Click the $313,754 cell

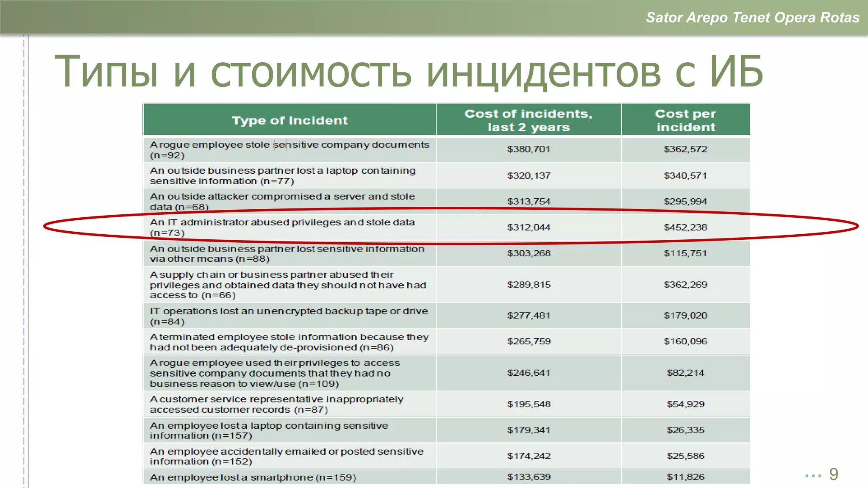(529, 201)
